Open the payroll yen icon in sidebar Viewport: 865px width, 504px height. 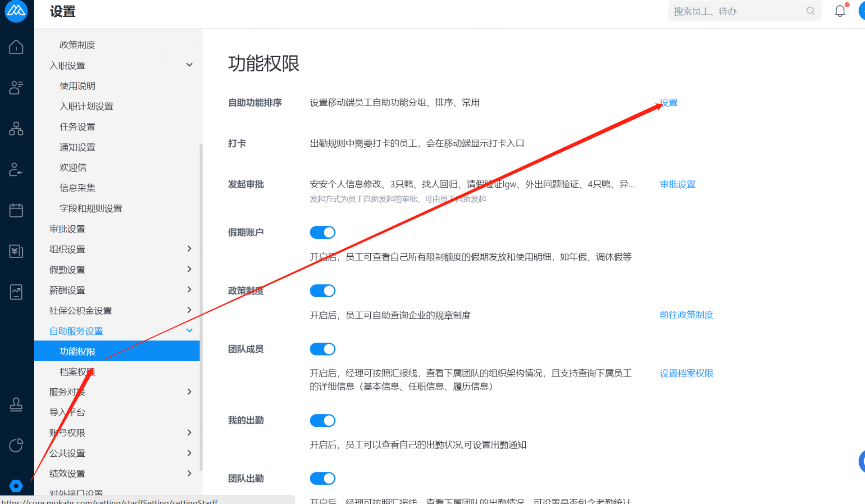(16, 251)
